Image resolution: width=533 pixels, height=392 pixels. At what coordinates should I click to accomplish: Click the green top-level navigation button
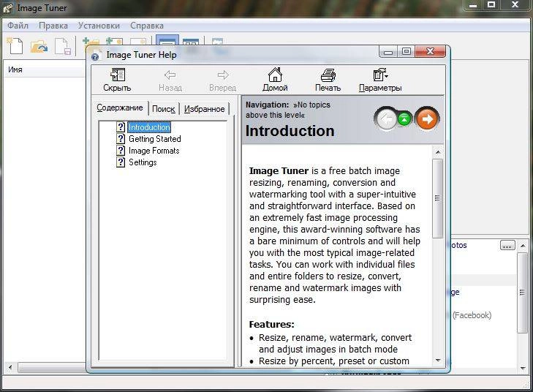404,119
